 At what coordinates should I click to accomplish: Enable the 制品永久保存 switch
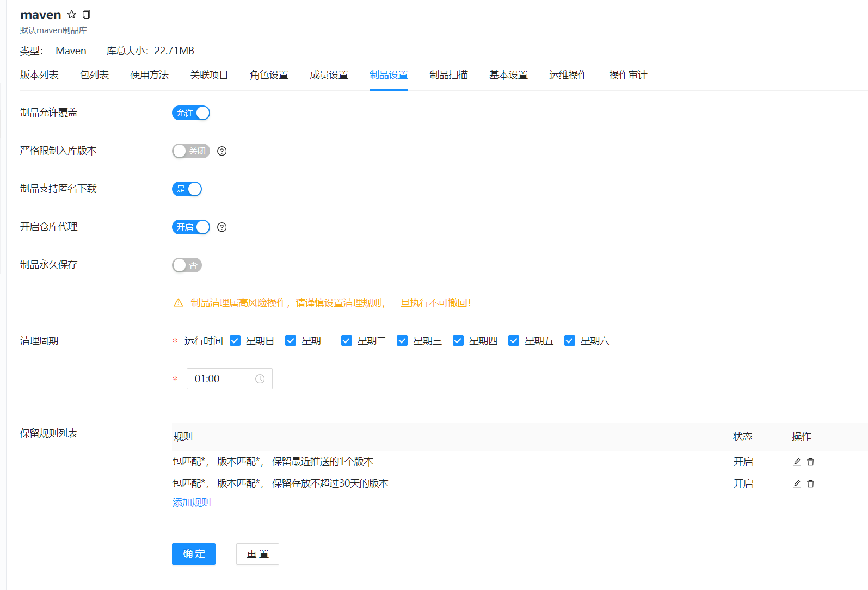pos(187,265)
